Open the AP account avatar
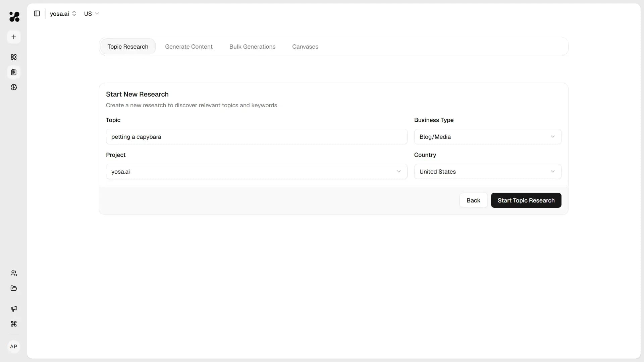Image resolution: width=644 pixels, height=362 pixels. point(13,347)
